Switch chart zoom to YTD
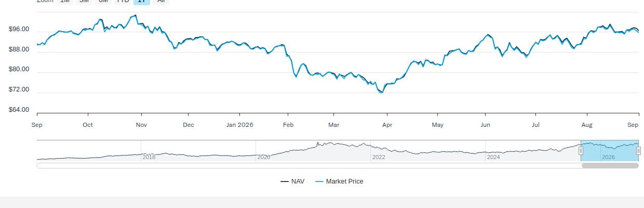This screenshot has height=208, width=644. tap(123, 2)
